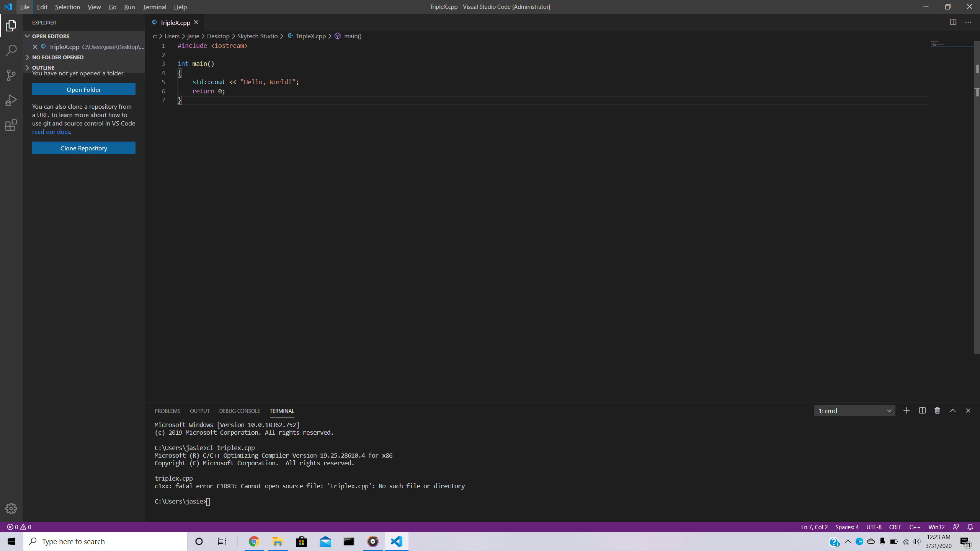The width and height of the screenshot is (980, 551).
Task: Collapse the Open Editors section
Action: (84, 36)
